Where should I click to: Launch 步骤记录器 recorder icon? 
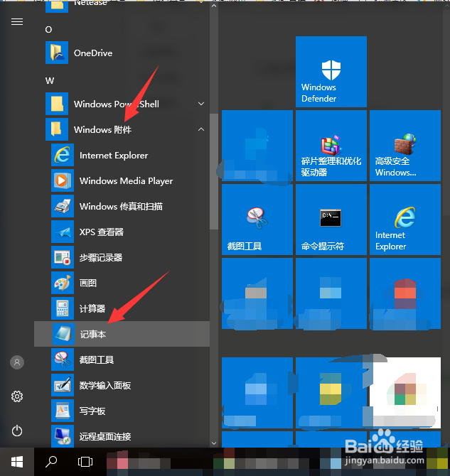click(x=63, y=257)
